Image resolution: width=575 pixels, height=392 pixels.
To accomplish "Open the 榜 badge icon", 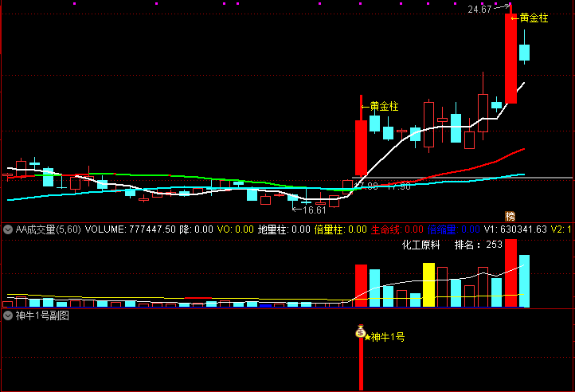I will [510, 216].
